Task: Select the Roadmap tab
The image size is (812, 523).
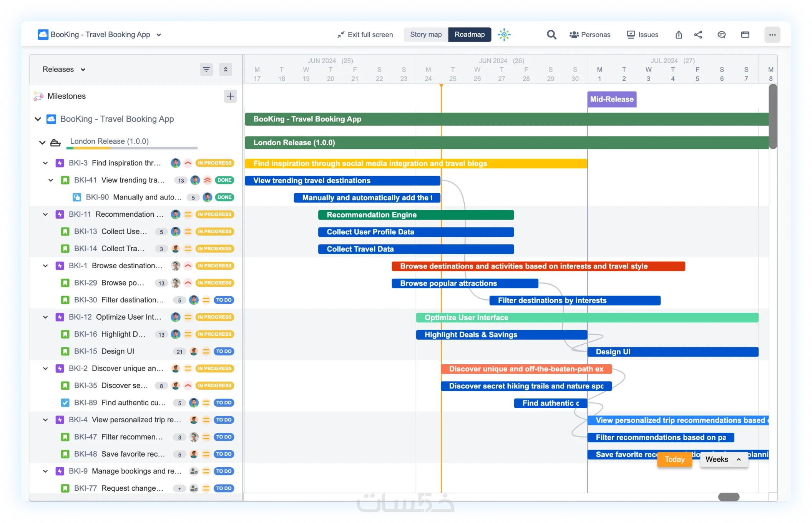Action: pos(469,35)
